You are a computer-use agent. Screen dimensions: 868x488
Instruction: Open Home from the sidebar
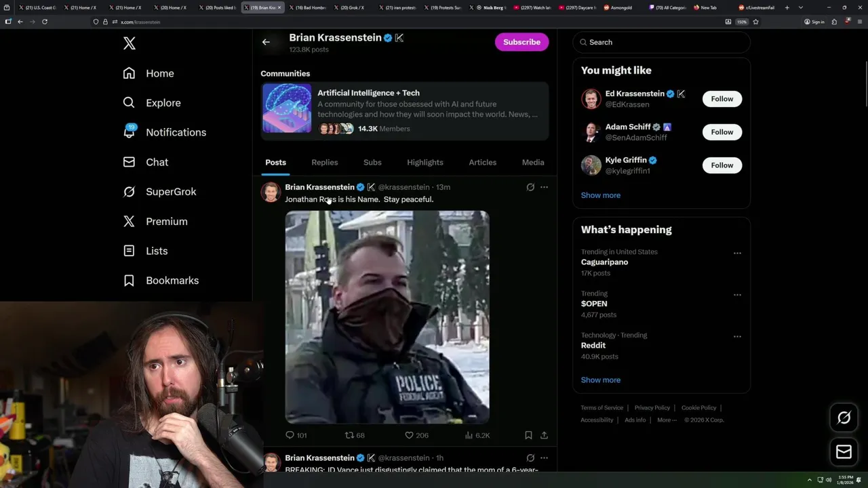click(149, 73)
